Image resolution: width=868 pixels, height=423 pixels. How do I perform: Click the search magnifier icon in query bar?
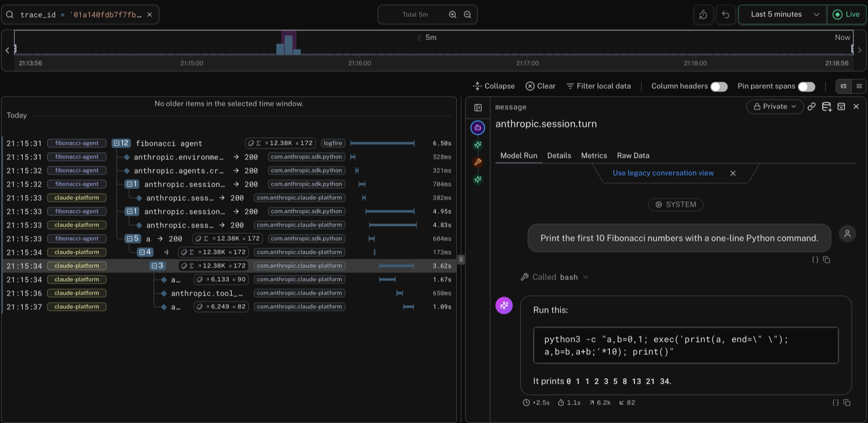click(x=10, y=15)
